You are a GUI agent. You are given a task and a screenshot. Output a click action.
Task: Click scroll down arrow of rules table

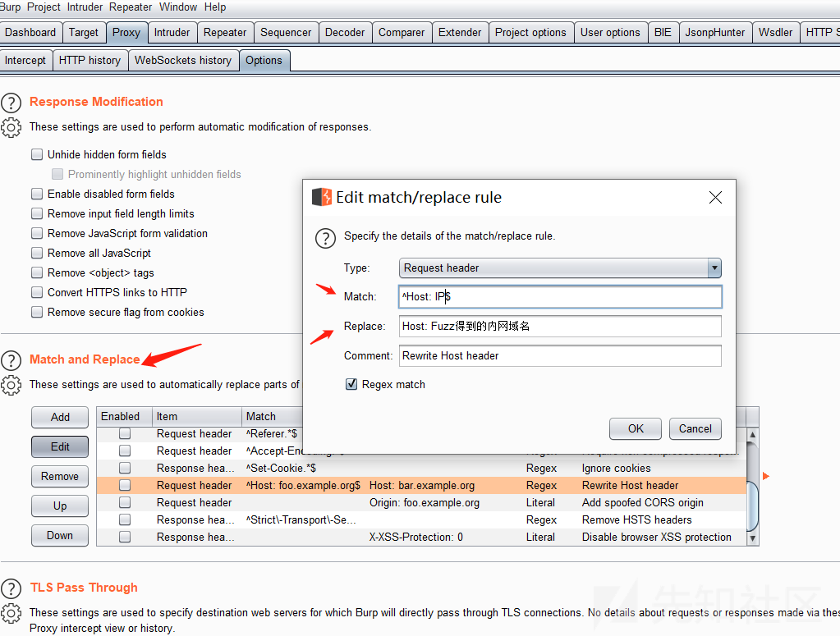click(753, 538)
